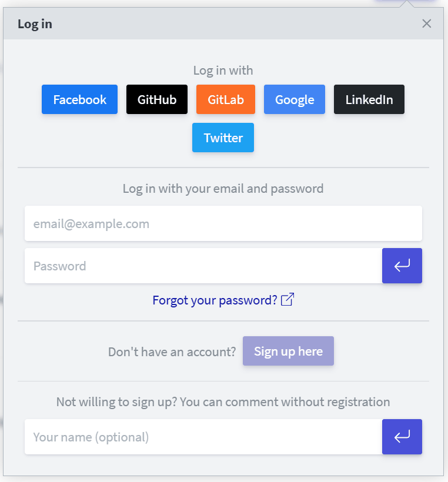
Task: Click the "Log in with your email and password" heading
Action: tap(223, 189)
